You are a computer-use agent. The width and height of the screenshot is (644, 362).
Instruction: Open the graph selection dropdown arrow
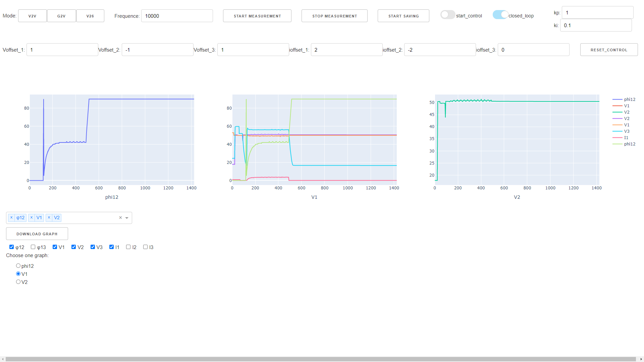click(x=126, y=218)
